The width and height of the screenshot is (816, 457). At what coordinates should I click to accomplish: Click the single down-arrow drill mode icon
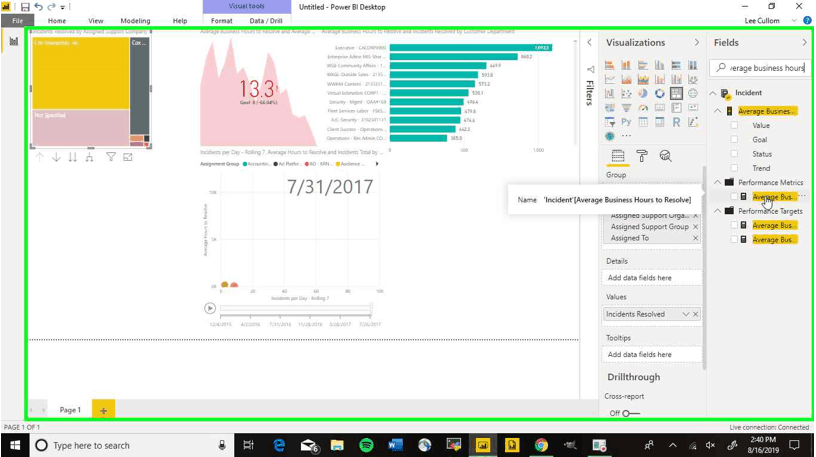point(56,157)
